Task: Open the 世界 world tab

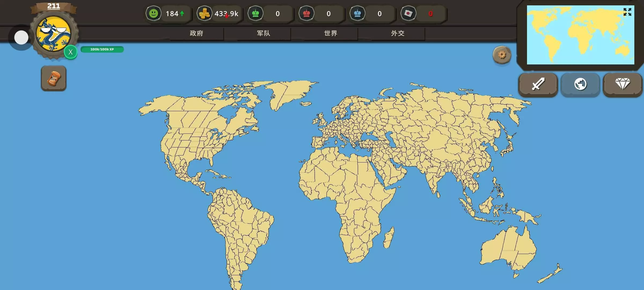Action: coord(331,33)
